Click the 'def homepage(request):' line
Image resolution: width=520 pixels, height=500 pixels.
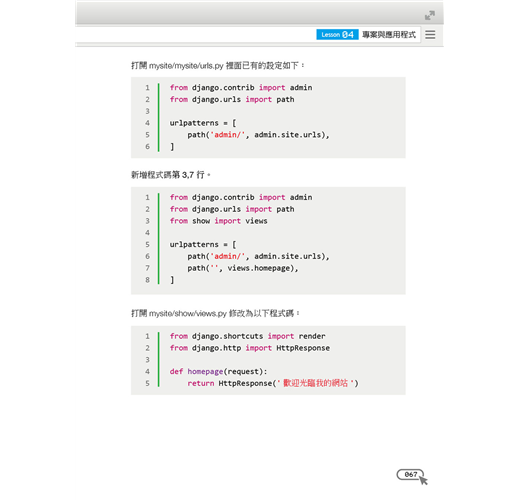click(218, 371)
